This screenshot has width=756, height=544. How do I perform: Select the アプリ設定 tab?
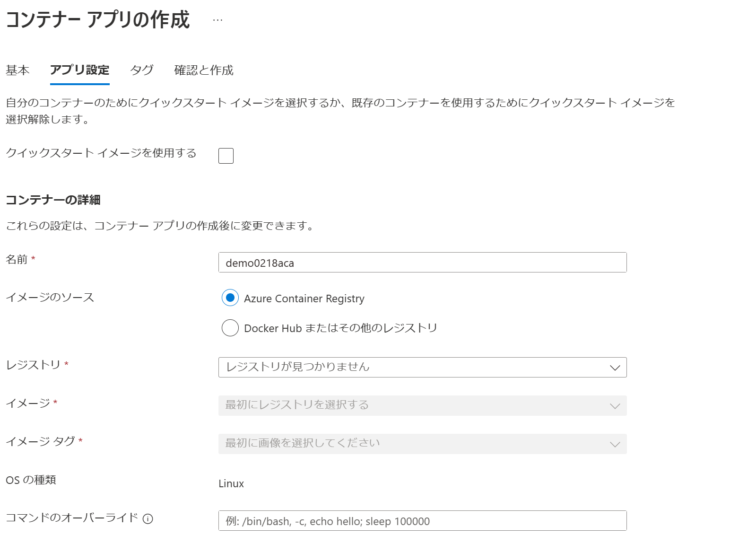(79, 70)
